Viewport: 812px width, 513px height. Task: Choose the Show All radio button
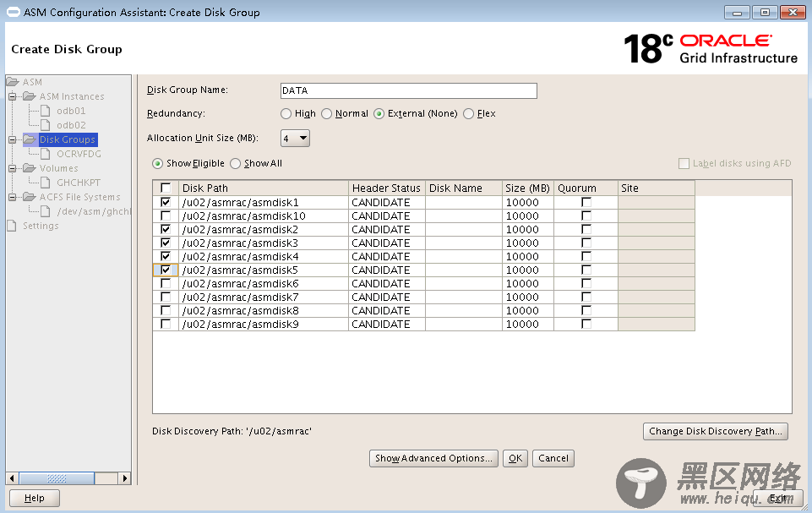click(x=235, y=164)
